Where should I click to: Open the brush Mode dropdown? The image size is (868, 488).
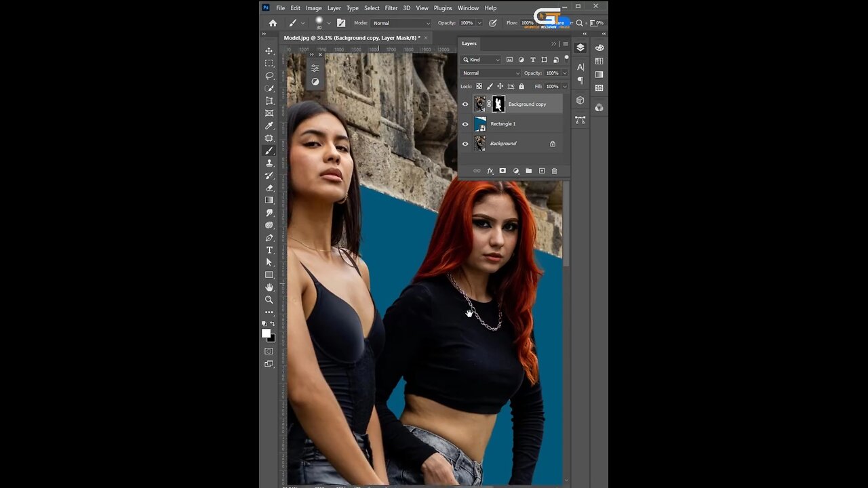(401, 23)
